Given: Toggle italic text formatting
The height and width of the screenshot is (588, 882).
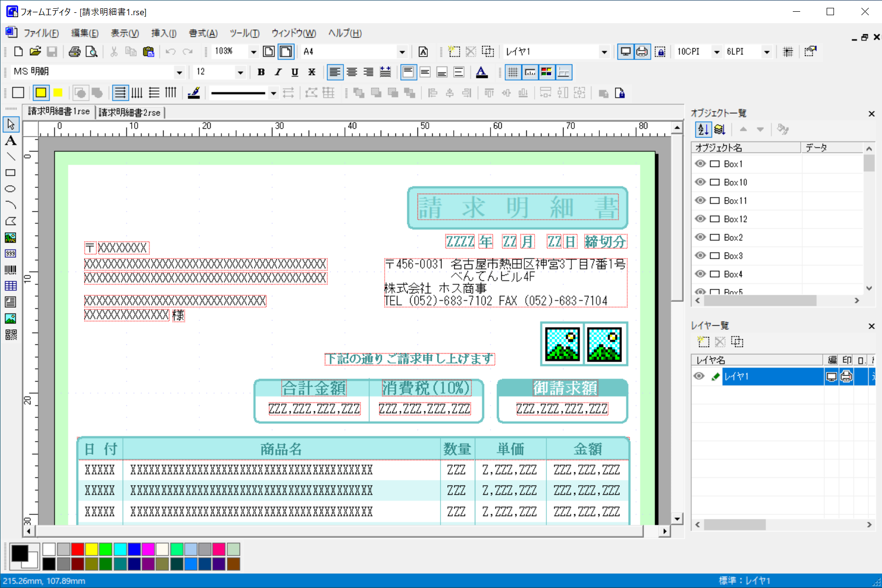Looking at the screenshot, I should [x=278, y=73].
